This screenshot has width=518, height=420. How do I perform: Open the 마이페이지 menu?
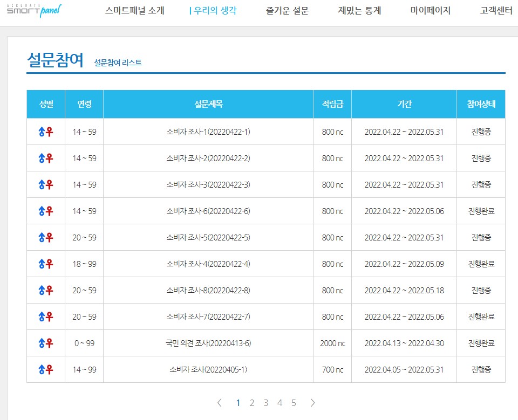coord(430,11)
